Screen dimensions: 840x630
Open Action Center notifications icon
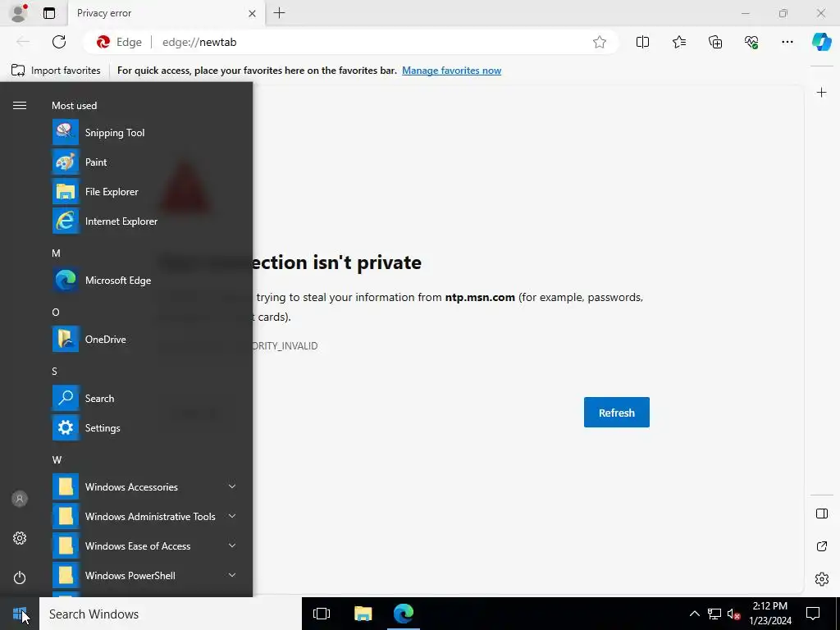pyautogui.click(x=813, y=614)
